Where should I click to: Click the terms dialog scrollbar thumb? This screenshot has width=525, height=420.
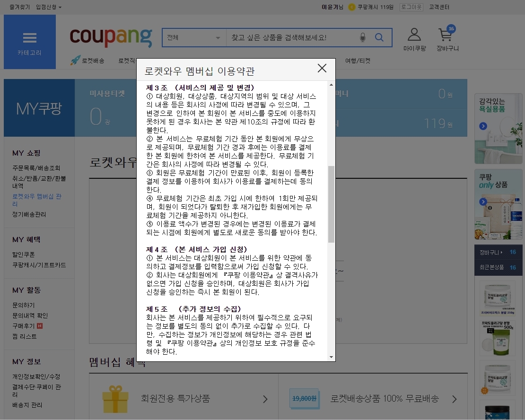[x=331, y=204]
